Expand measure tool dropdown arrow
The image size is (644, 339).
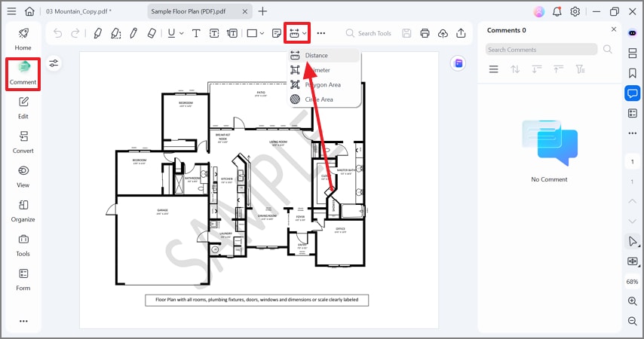pos(305,33)
